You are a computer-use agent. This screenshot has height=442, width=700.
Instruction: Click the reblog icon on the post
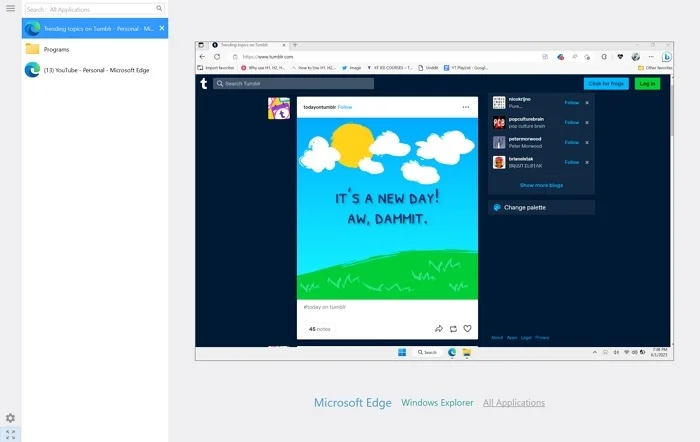453,329
